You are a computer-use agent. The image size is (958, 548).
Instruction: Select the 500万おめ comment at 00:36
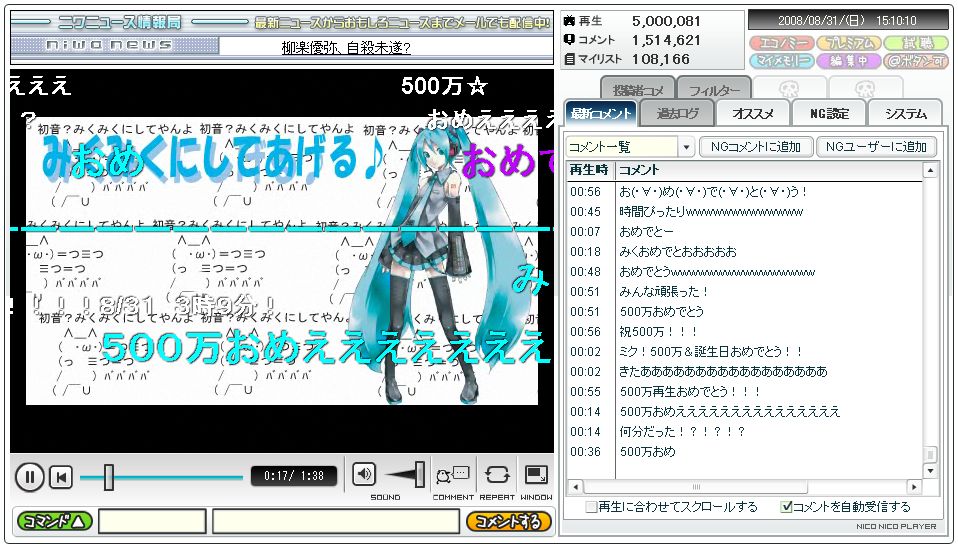click(x=745, y=452)
